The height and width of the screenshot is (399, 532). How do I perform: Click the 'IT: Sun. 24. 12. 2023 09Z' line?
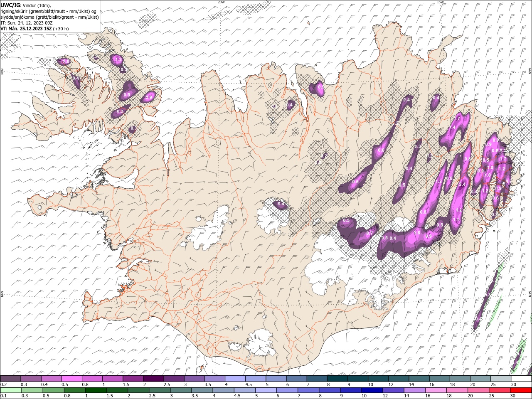point(27,23)
